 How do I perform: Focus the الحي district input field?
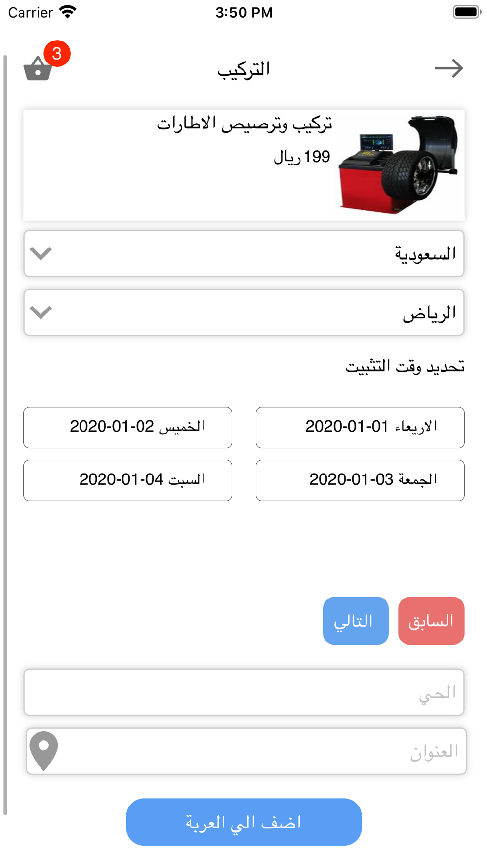click(244, 692)
